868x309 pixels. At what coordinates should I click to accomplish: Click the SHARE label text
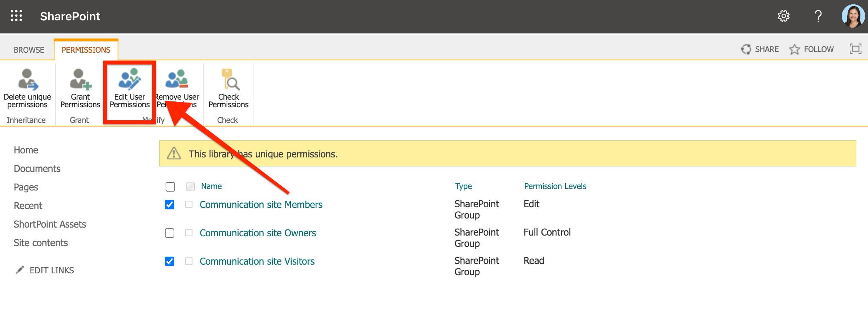[767, 49]
